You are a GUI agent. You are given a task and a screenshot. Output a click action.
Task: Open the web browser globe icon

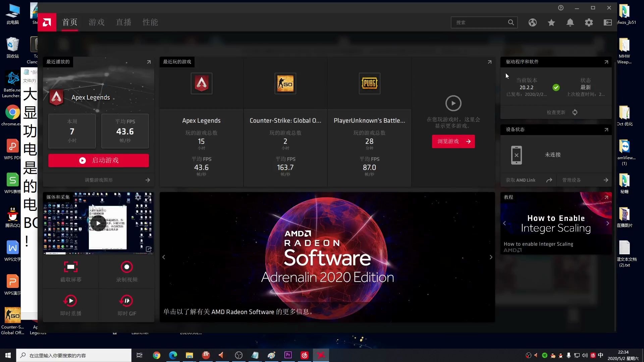(533, 22)
